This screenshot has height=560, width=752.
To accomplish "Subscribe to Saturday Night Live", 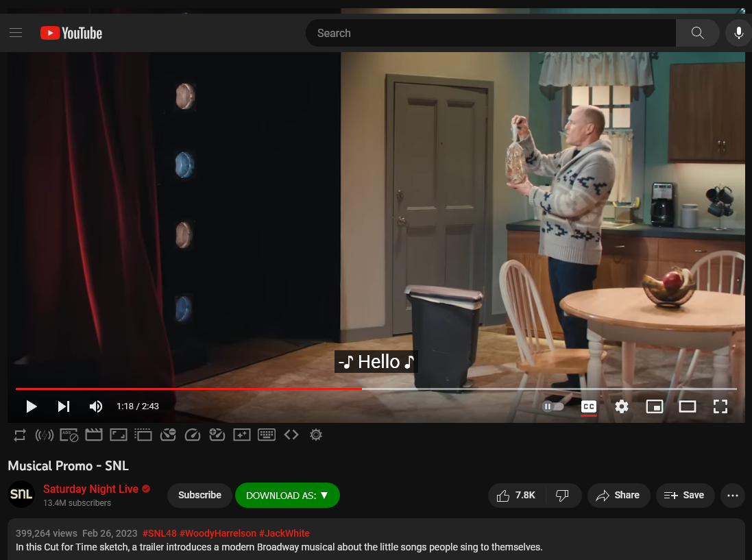I will point(199,496).
